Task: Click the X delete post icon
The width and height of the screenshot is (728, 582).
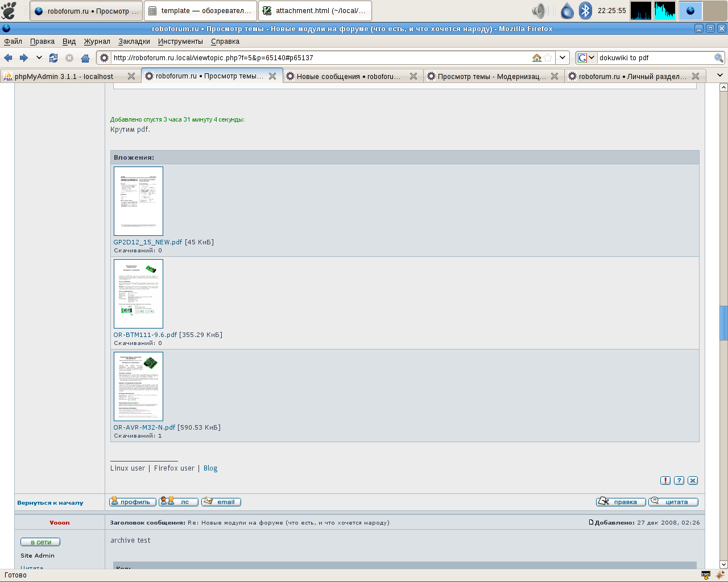Action: coord(693,481)
